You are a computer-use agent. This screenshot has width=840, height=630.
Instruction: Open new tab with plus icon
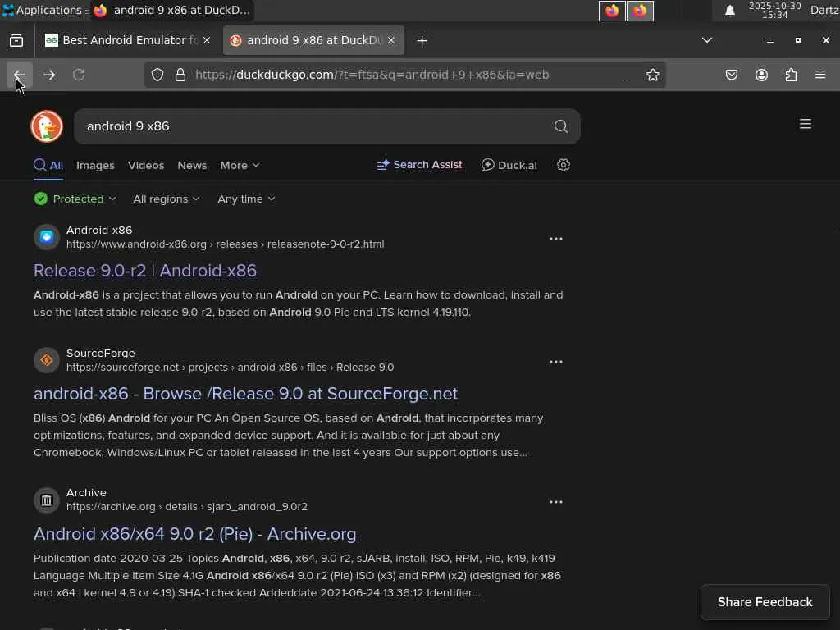tap(422, 41)
